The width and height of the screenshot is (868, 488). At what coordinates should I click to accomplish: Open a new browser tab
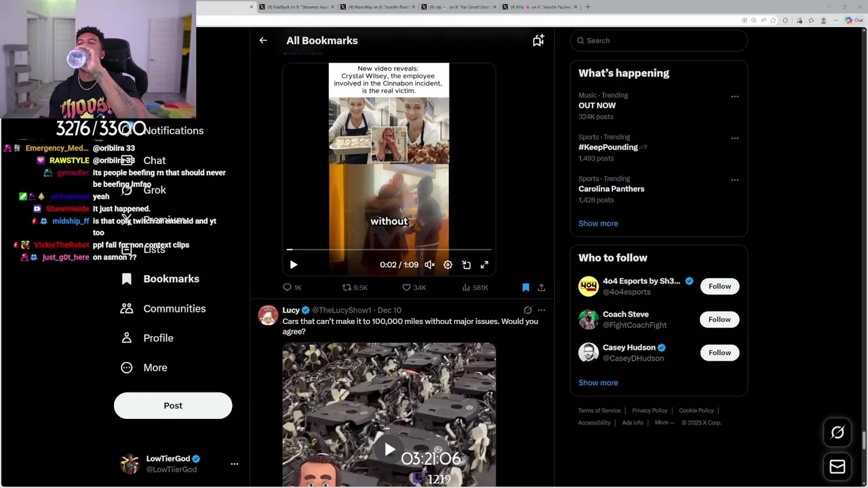(x=588, y=7)
